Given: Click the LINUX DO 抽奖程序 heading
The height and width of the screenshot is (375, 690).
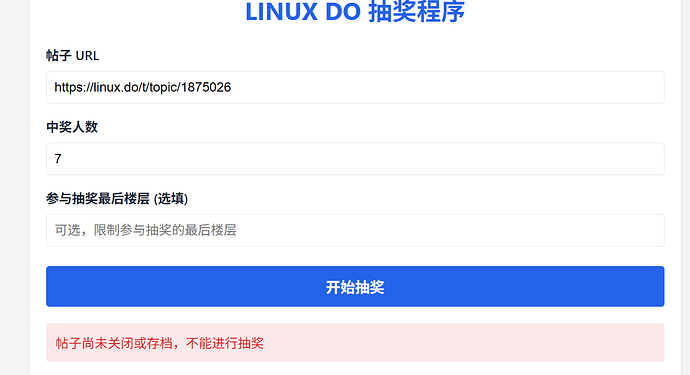Looking at the screenshot, I should coord(355,11).
